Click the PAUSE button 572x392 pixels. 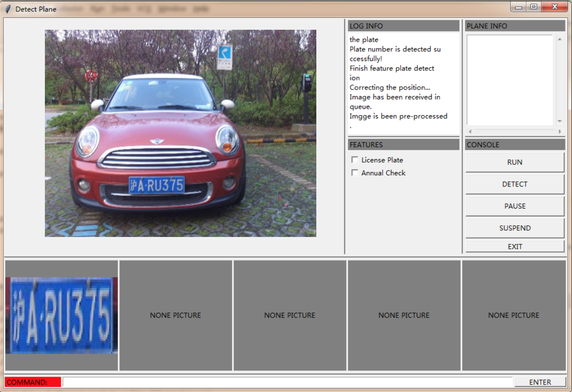(515, 206)
